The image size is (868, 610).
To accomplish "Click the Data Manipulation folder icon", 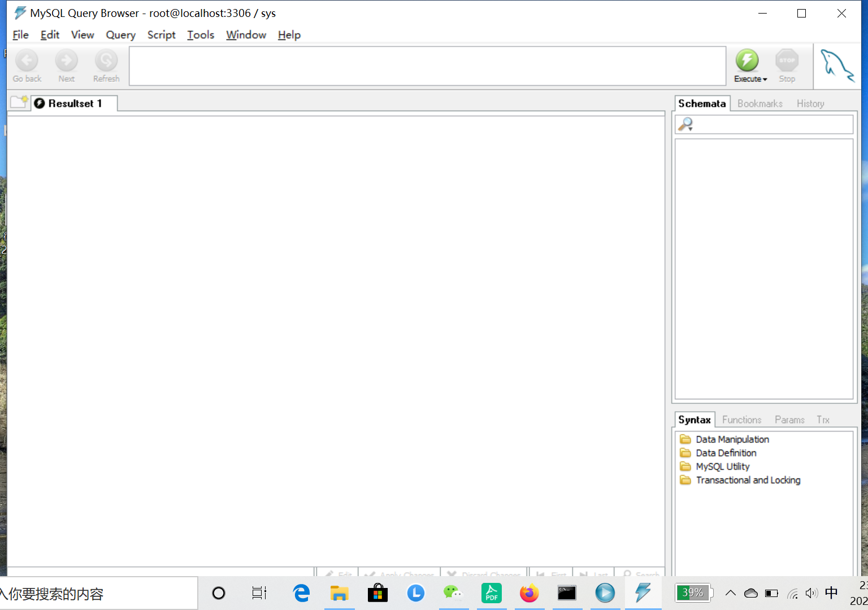I will [685, 439].
